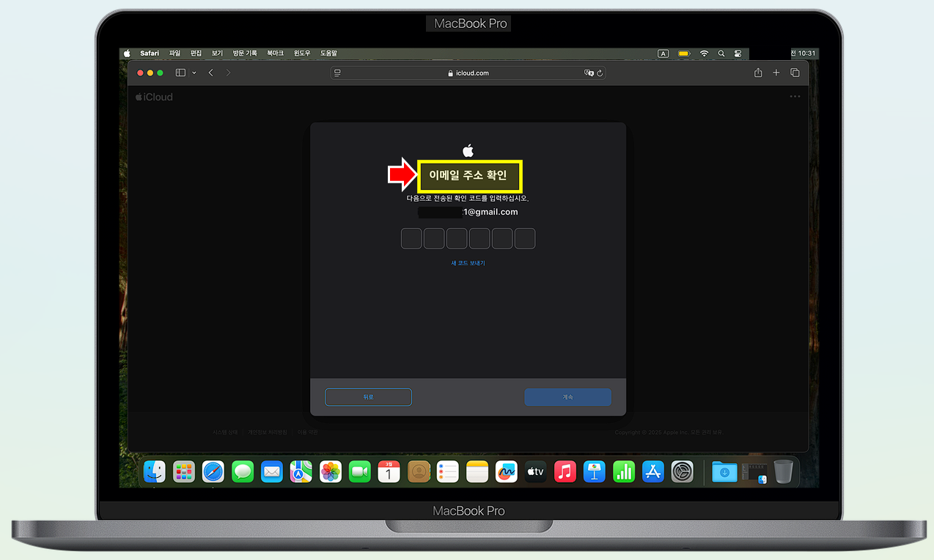Start FaceTime from the dock
Viewport: 934px width, 560px height.
point(360,471)
